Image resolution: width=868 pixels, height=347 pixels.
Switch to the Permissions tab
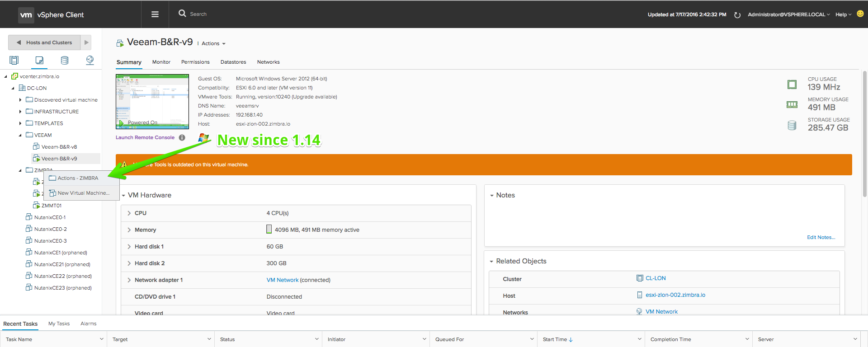pyautogui.click(x=195, y=62)
